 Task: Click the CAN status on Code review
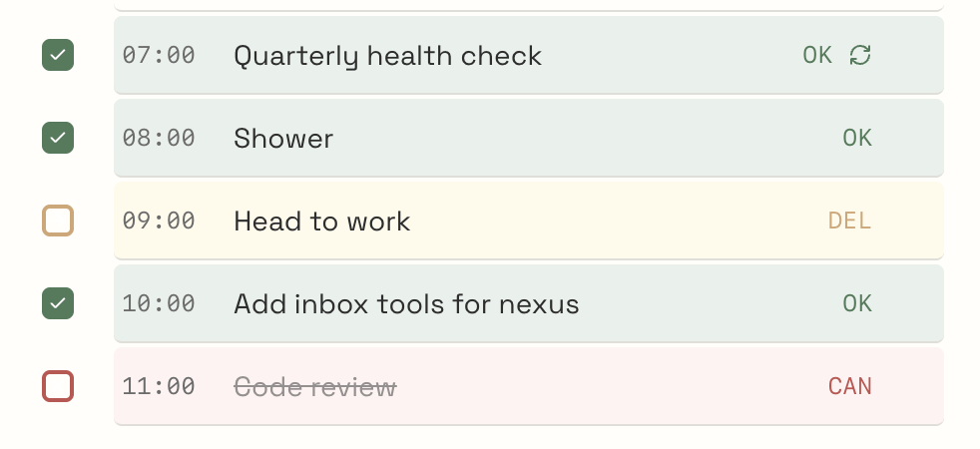(x=850, y=386)
